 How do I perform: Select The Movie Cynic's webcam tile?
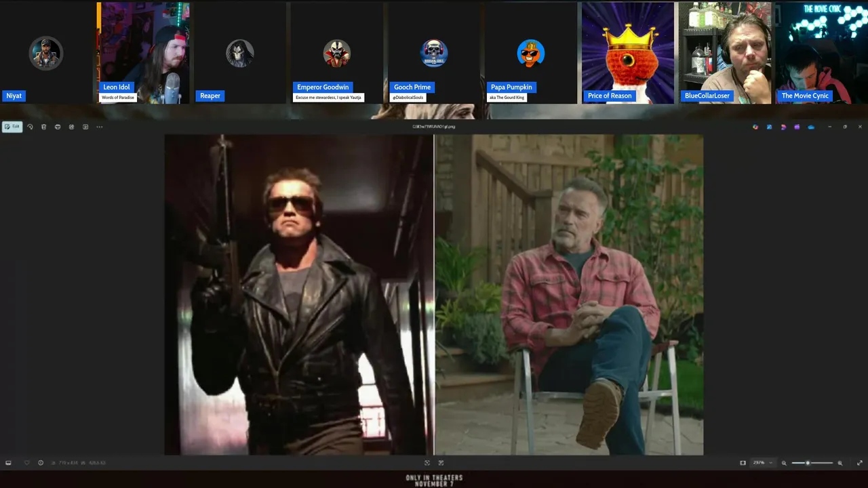click(822, 53)
